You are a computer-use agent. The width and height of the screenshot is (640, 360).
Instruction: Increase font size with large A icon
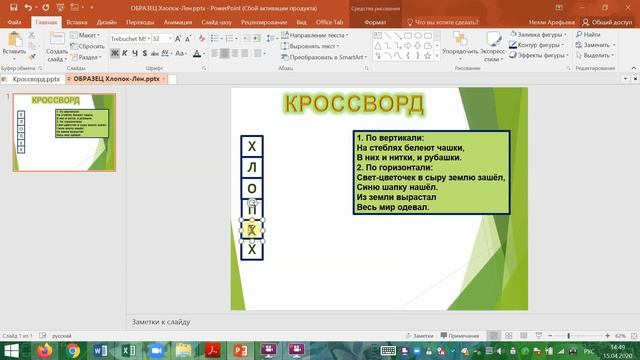(178, 39)
